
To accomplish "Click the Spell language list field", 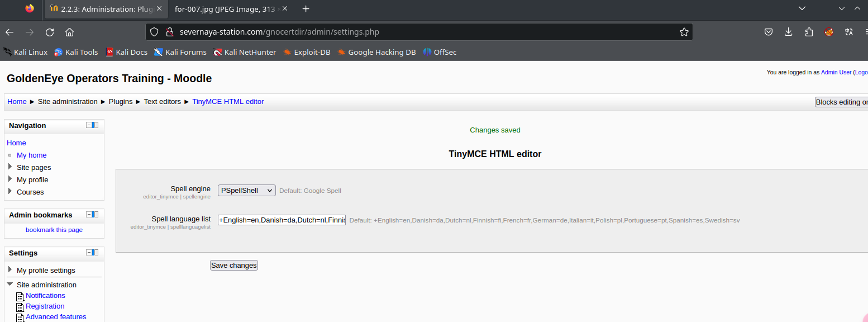I will click(282, 220).
